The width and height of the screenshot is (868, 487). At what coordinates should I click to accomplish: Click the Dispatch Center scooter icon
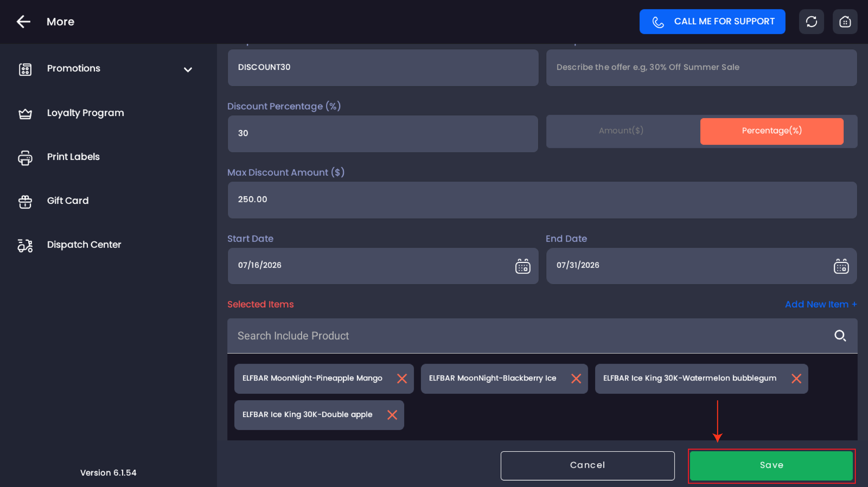25,246
